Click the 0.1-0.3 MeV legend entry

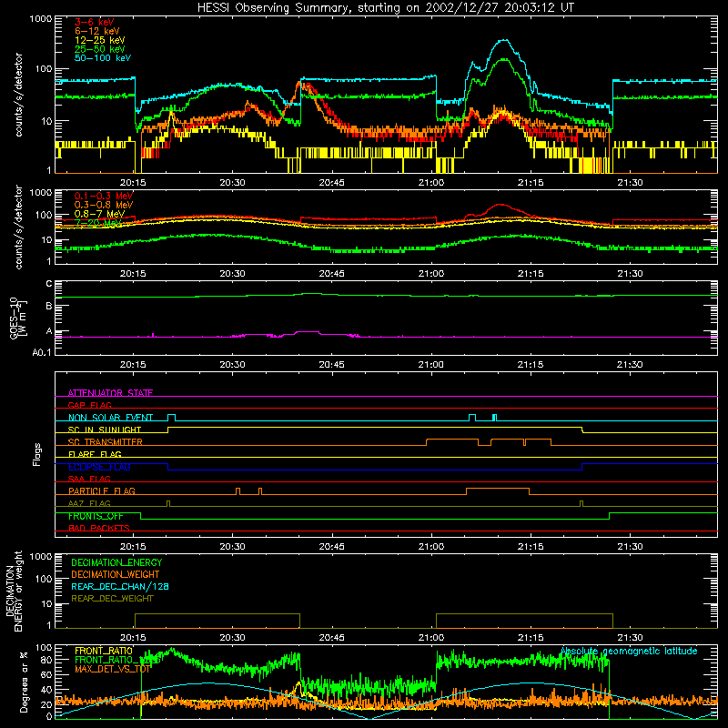(104, 196)
